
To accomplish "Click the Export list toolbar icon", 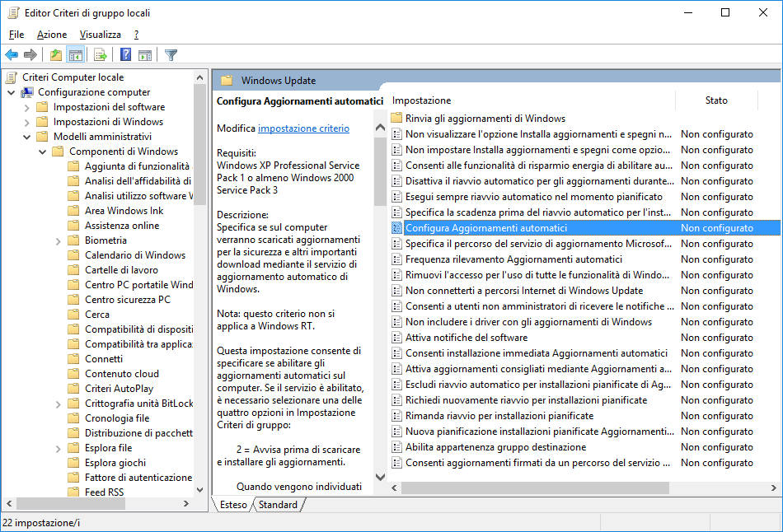I will click(101, 55).
